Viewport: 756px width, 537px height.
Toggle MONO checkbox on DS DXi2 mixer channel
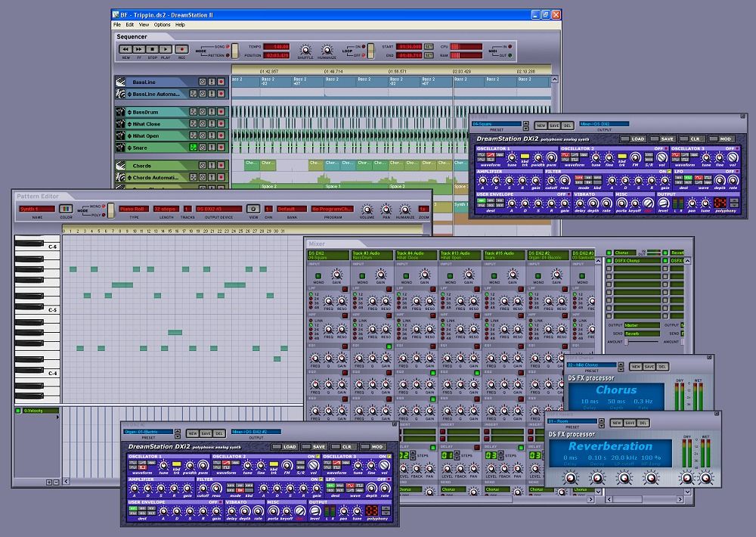pos(318,276)
